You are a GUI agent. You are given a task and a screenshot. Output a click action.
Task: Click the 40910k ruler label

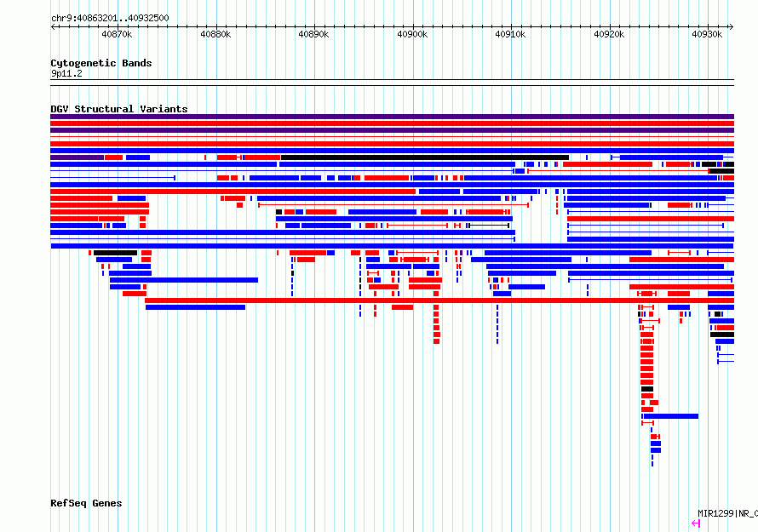pos(510,34)
